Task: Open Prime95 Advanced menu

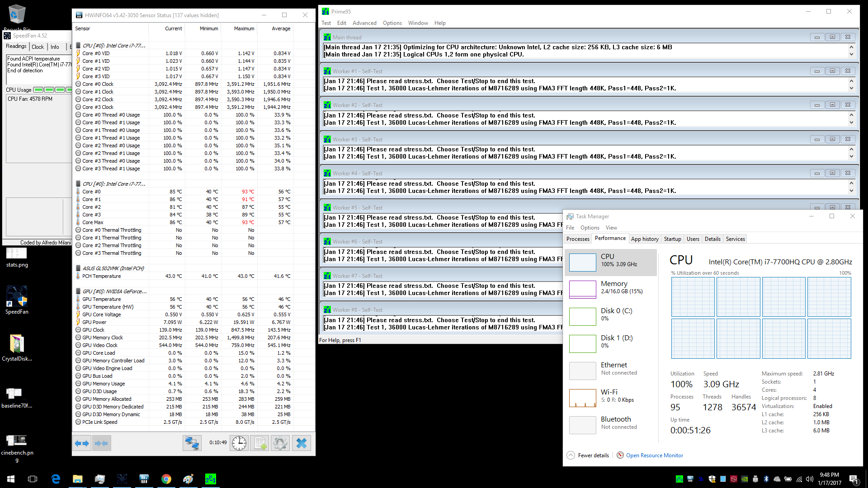Action: (364, 23)
